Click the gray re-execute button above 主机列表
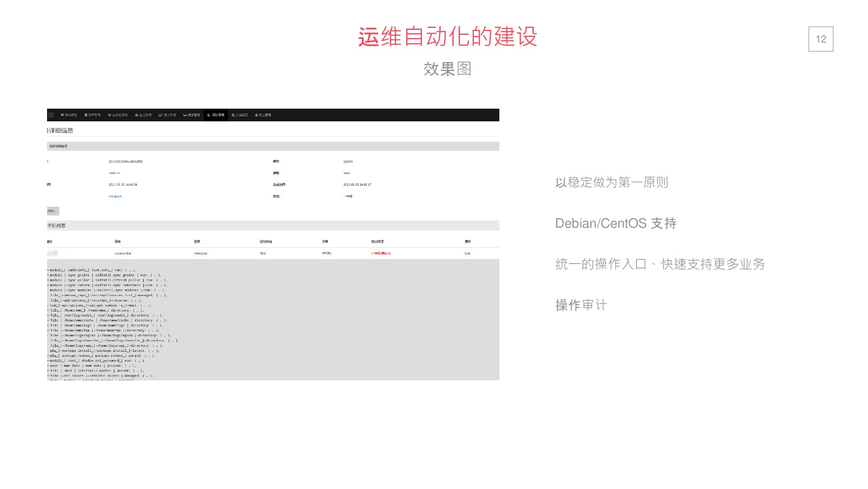This screenshot has height=489, width=868. [53, 211]
